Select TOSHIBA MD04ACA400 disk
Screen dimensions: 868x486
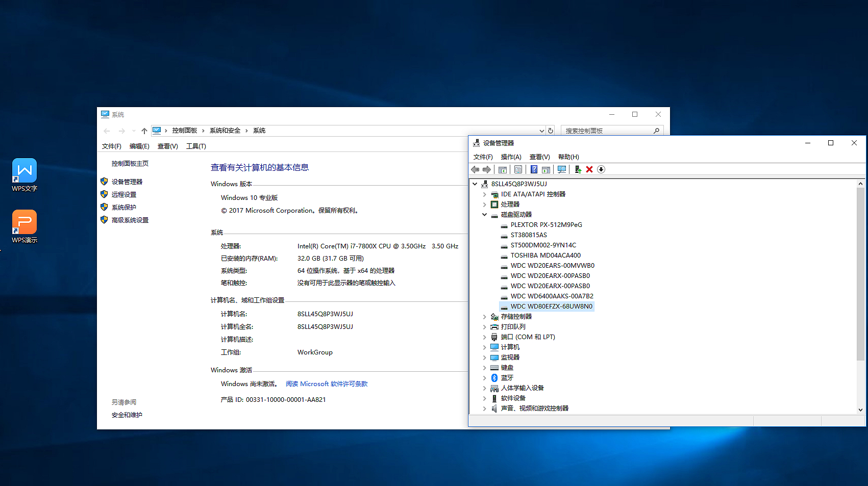[x=545, y=255]
